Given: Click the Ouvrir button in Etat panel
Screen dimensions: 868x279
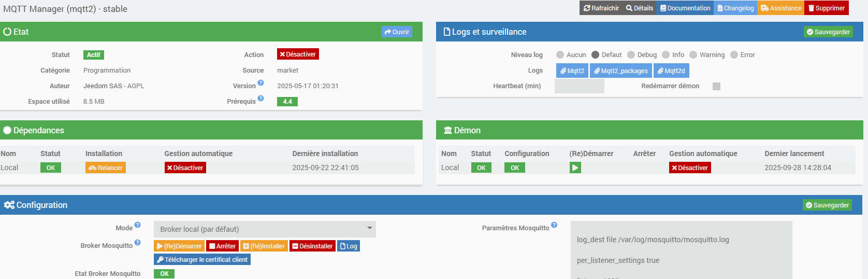Looking at the screenshot, I should [x=397, y=32].
